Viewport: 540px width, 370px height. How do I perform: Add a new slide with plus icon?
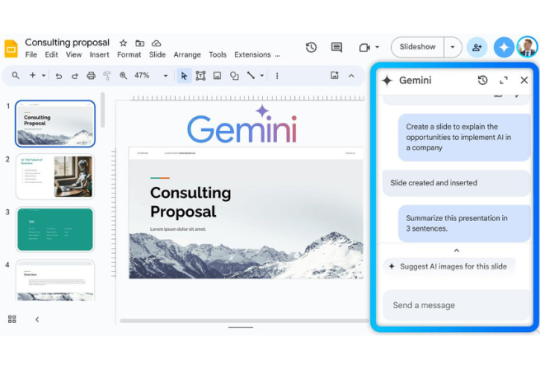click(x=32, y=75)
